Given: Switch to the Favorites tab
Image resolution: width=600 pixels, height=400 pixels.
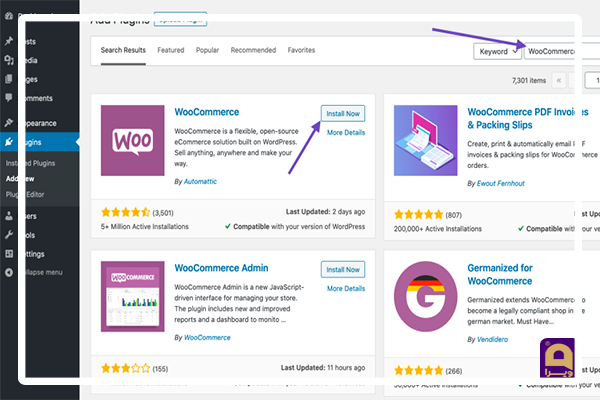Looking at the screenshot, I should [x=302, y=50].
